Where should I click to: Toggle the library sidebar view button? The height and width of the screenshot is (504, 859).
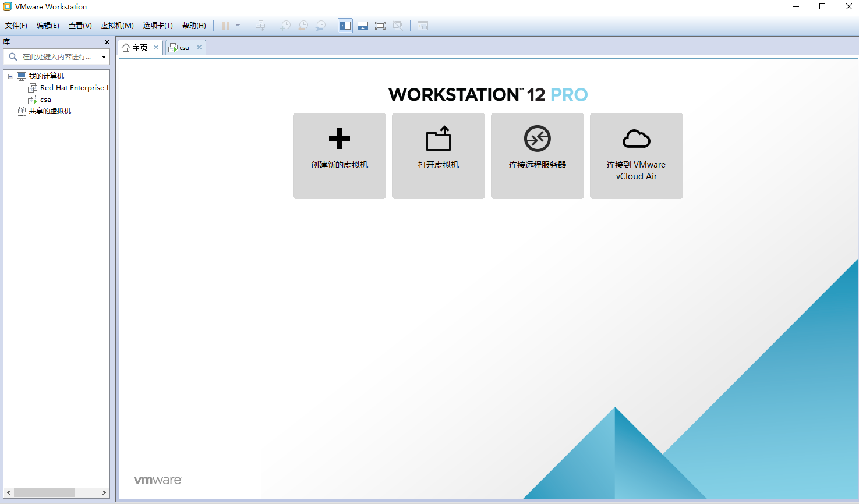[345, 26]
